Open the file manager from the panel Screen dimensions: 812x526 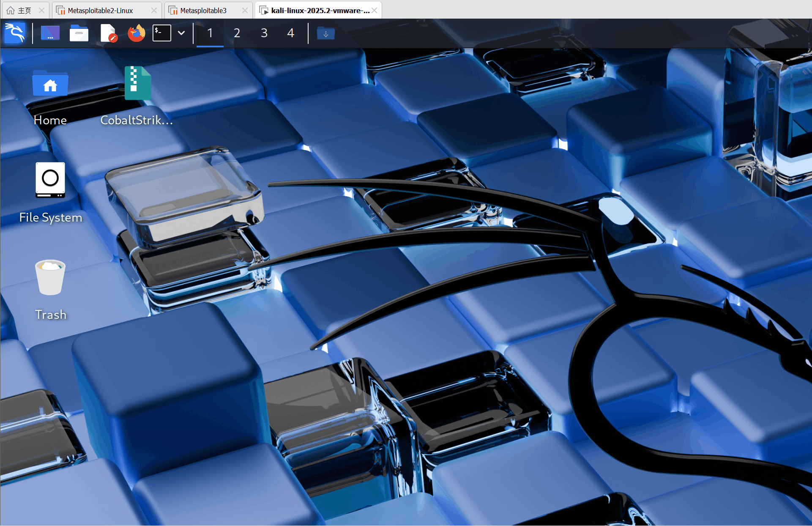(79, 33)
